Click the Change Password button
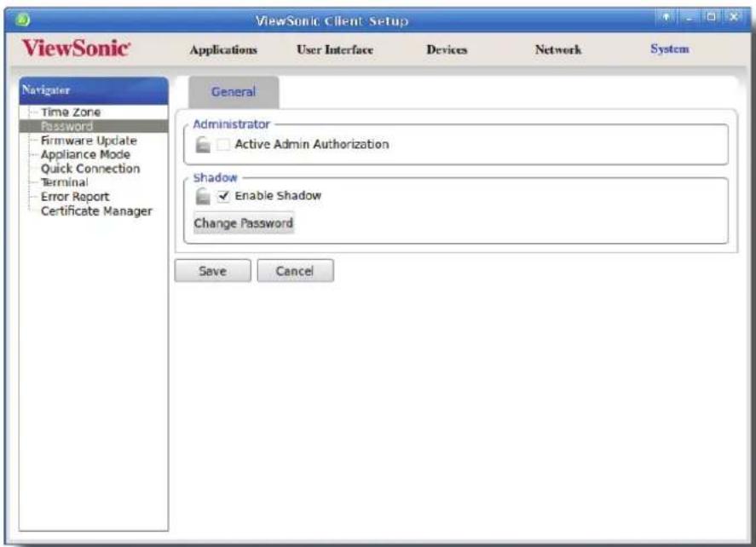Viewport: 756px width, 547px height. (244, 223)
